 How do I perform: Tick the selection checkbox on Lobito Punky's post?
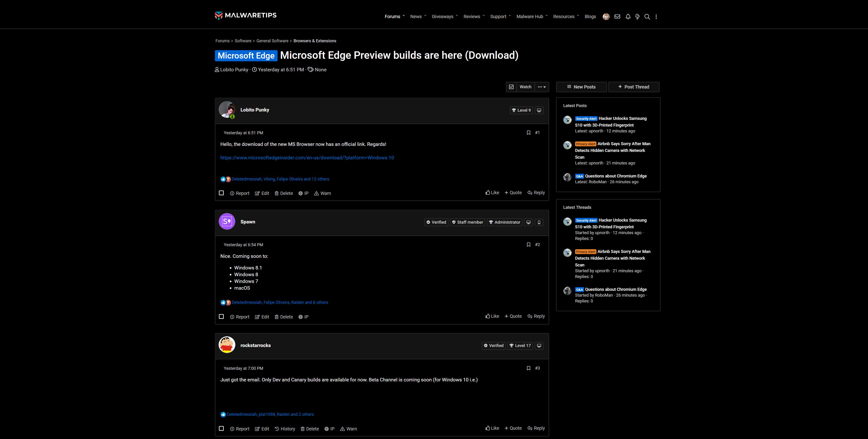[x=221, y=193]
